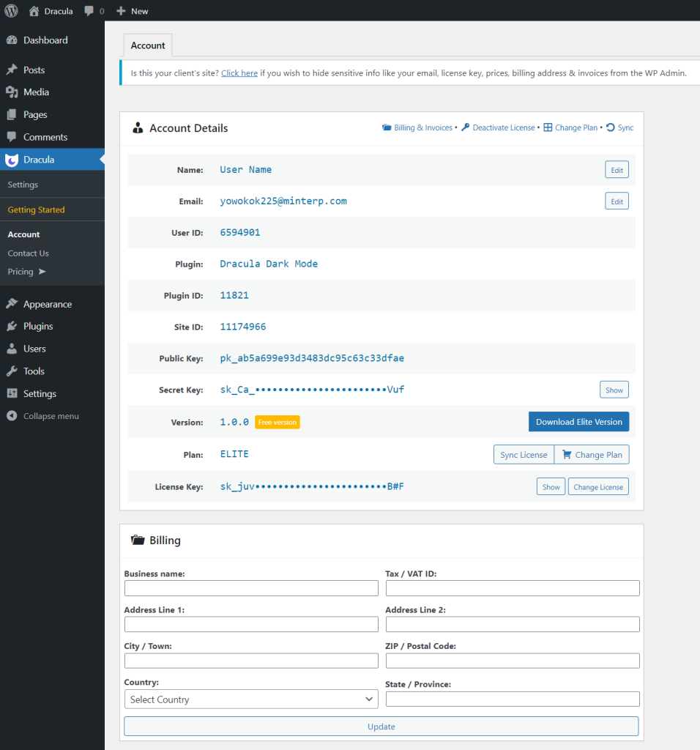The image size is (700, 750).
Task: Click the Address Line 2 input field
Action: tap(513, 624)
